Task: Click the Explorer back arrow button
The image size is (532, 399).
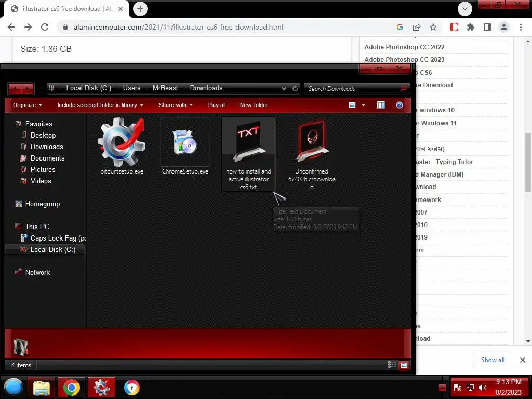Action: [15, 89]
